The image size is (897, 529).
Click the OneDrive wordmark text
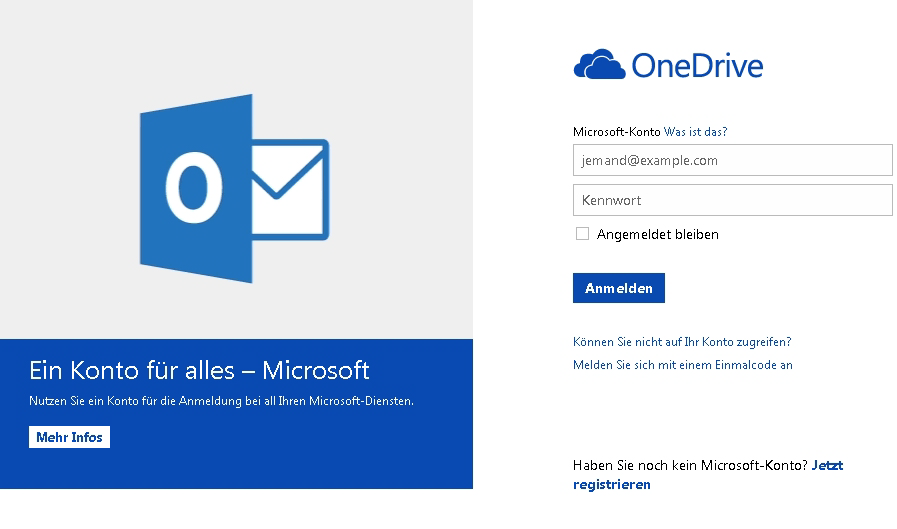pos(697,66)
